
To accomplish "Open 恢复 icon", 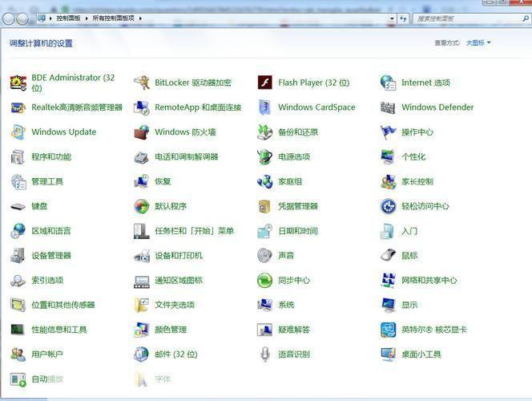I will pyautogui.click(x=142, y=182).
